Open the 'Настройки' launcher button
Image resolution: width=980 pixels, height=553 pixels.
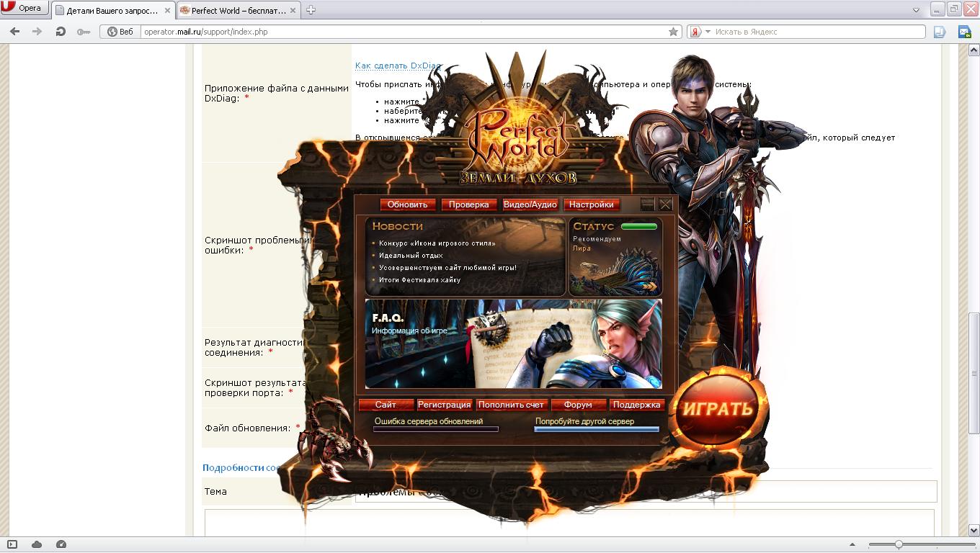[x=592, y=204]
